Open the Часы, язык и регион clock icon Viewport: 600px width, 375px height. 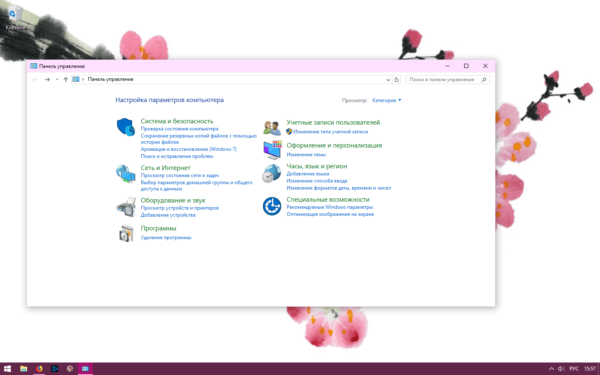[x=272, y=173]
